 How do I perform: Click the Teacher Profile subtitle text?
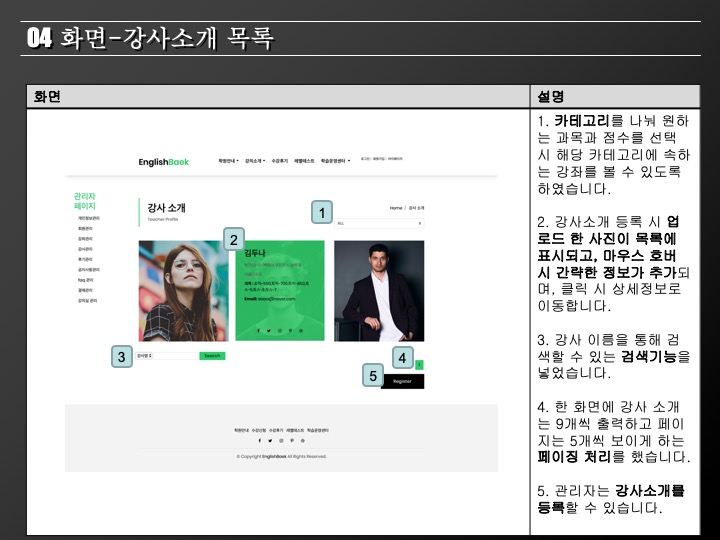[x=163, y=219]
